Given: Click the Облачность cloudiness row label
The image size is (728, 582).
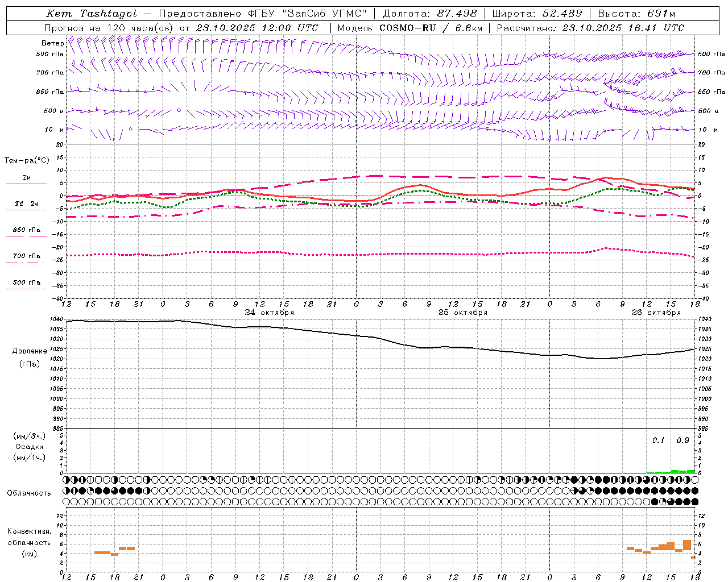Looking at the screenshot, I should (x=29, y=493).
